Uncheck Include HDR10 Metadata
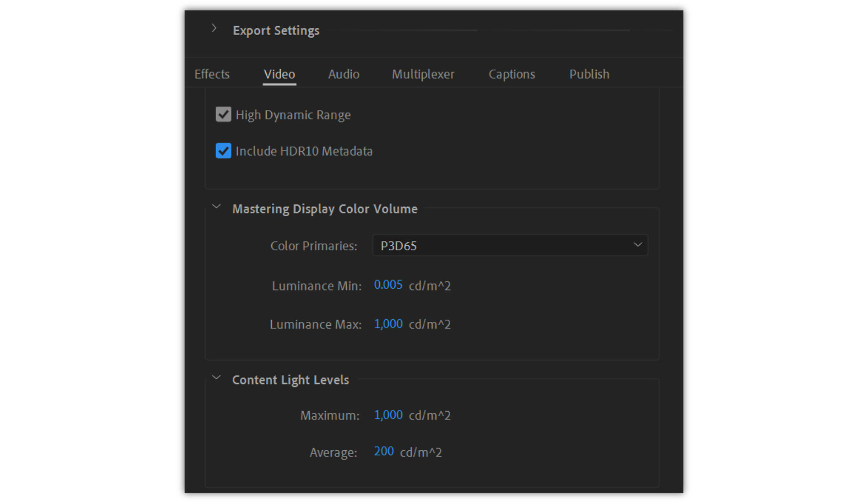This screenshot has height=504, width=868. (223, 151)
